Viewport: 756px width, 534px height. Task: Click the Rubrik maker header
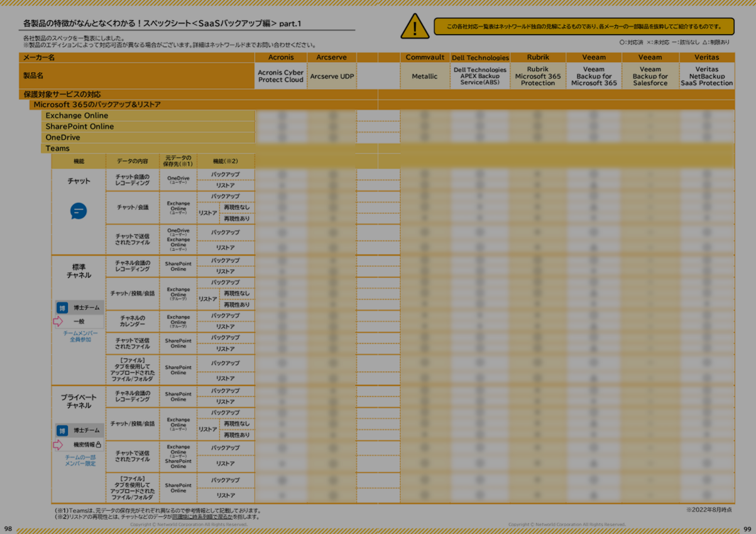538,57
